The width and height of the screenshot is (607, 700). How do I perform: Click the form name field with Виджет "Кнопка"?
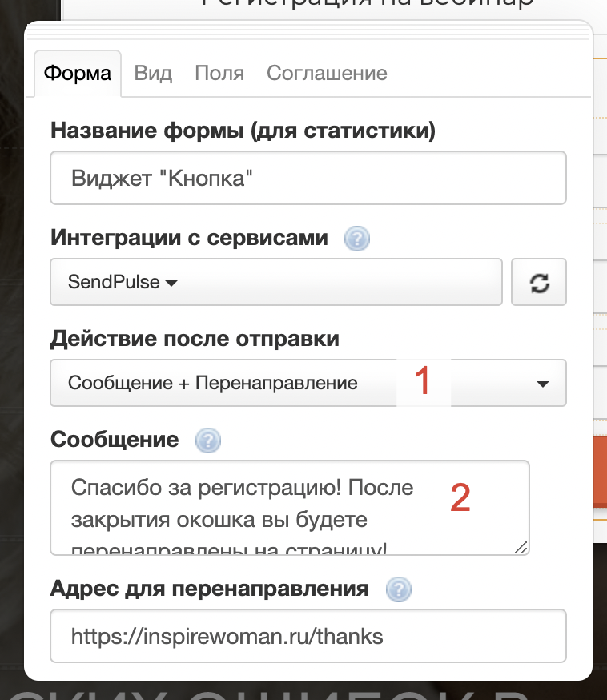(308, 178)
